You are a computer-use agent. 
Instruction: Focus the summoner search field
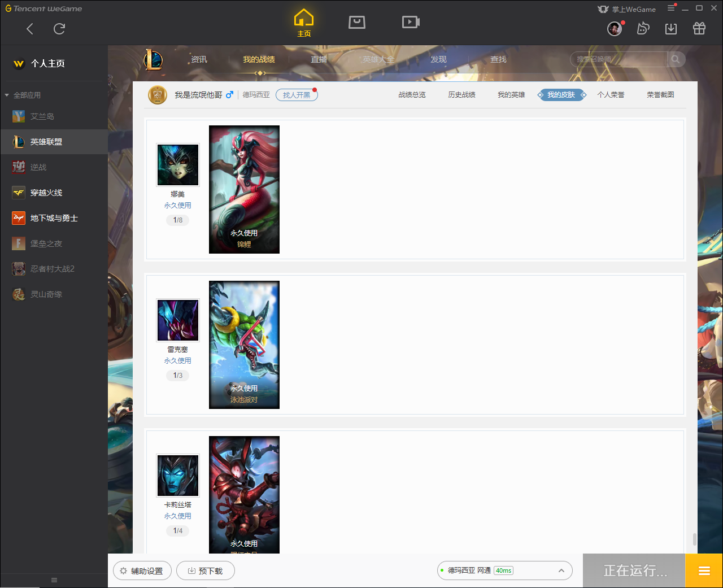(619, 59)
